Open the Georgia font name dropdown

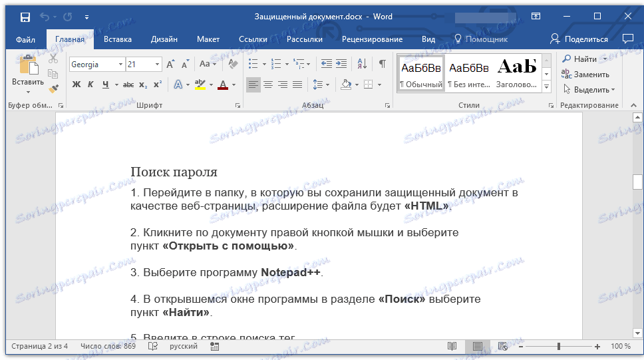(120, 65)
